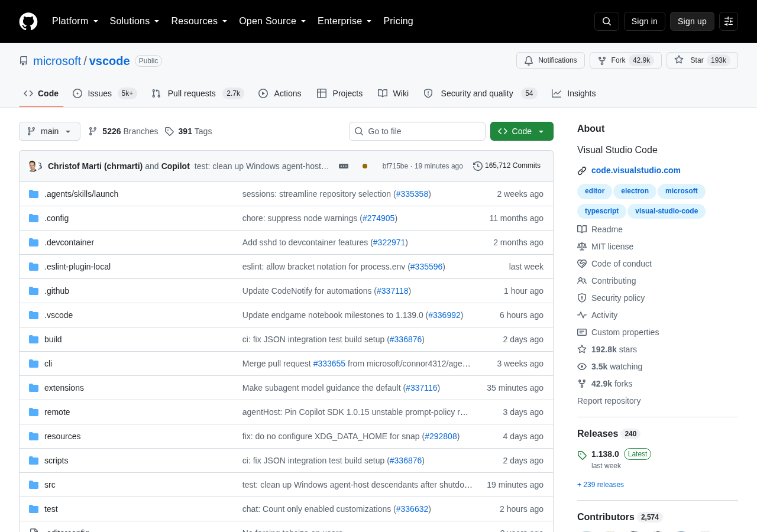Open Security and quality tab
This screenshot has height=532, width=757.
point(480,93)
